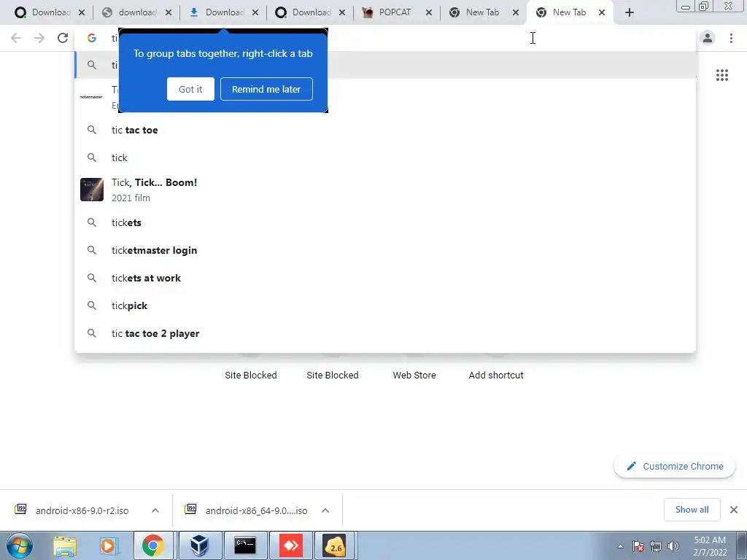Click Show all downloads
The width and height of the screenshot is (747, 560).
[692, 510]
